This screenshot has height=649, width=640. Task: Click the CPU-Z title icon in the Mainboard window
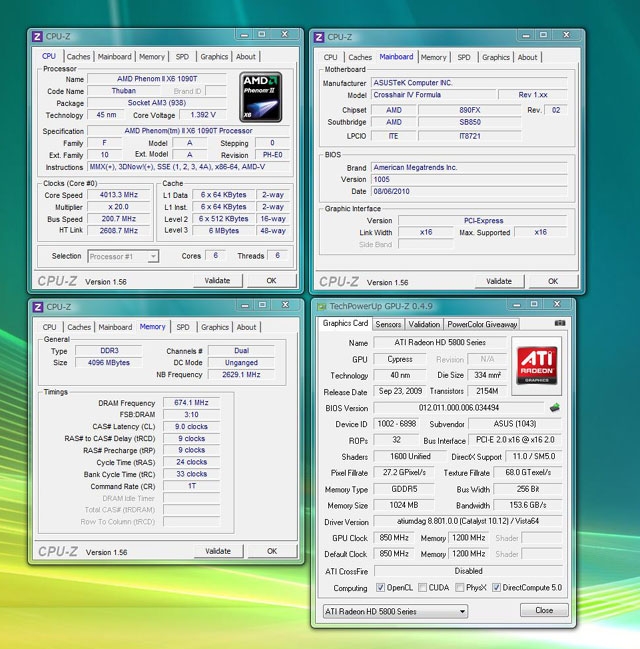click(319, 37)
